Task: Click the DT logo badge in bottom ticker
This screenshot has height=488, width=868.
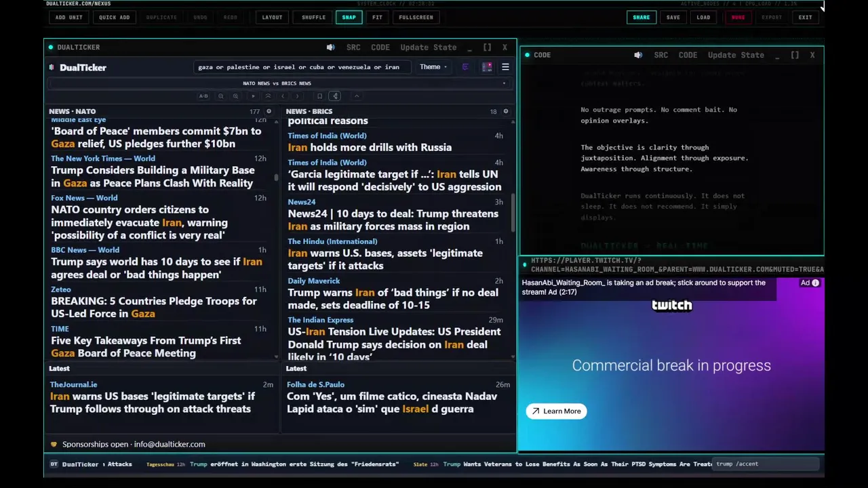Action: pyautogui.click(x=54, y=464)
